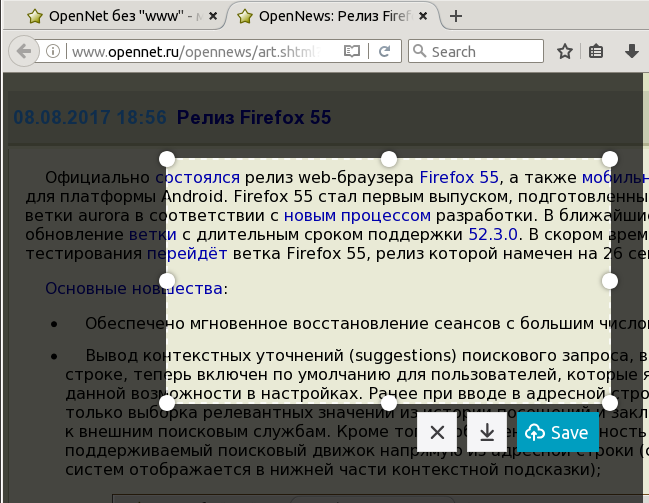Screen dimensions: 649x503
Task: Open a new tab with plus
Action: click(456, 16)
